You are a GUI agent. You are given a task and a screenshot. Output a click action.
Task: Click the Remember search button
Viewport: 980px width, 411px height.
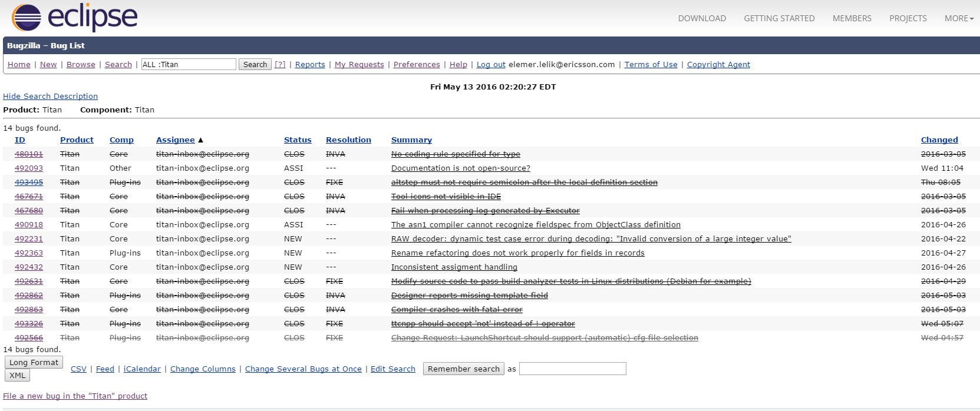[x=463, y=369]
